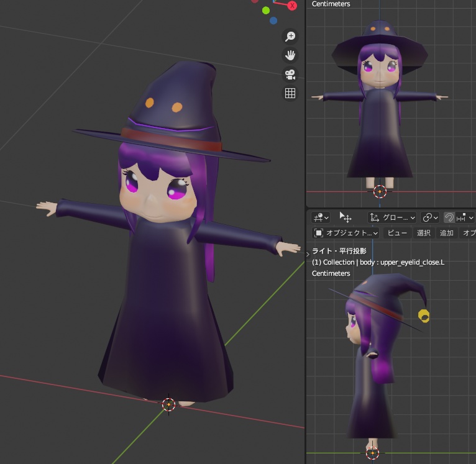This screenshot has width=476, height=464.
Task: Toggle camera view with the camera icon
Action: [290, 75]
